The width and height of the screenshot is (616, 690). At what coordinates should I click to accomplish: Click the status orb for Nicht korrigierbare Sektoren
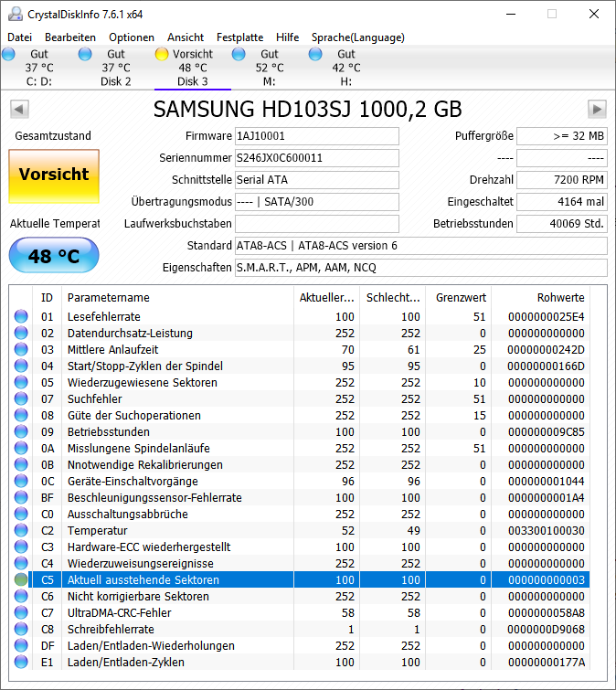(21, 596)
